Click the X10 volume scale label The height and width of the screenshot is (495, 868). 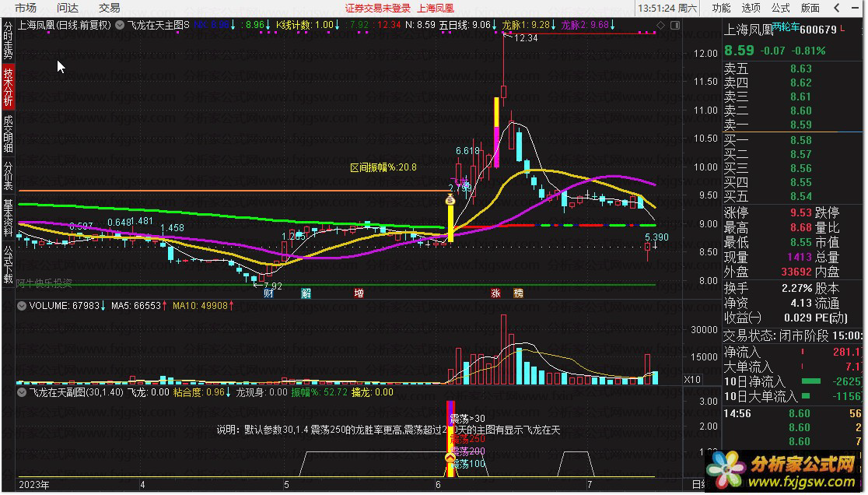click(692, 380)
